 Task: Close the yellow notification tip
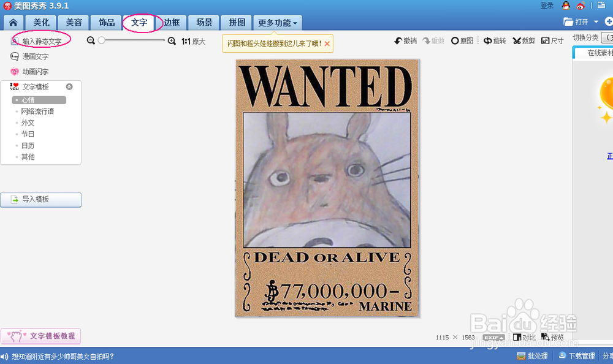click(327, 44)
